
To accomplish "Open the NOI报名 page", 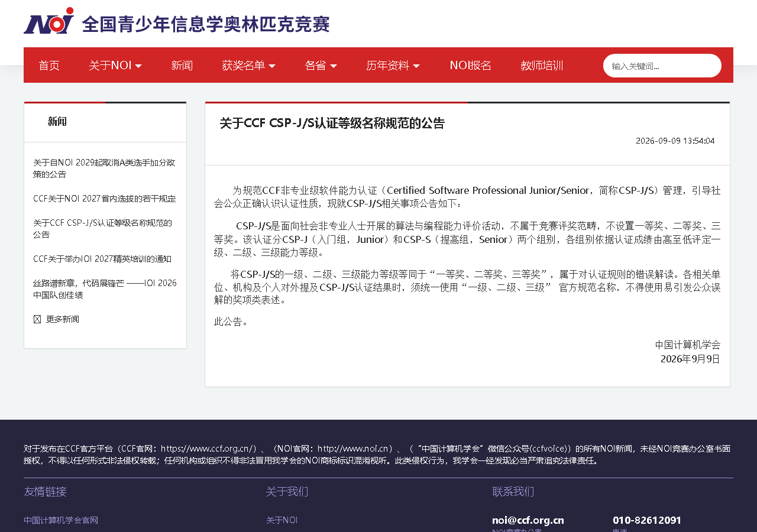I will point(471,66).
